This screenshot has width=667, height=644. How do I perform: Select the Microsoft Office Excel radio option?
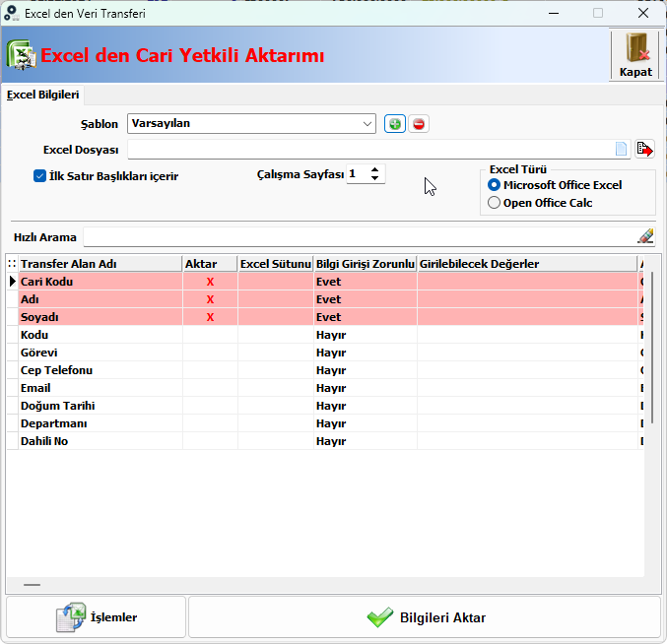pos(494,185)
